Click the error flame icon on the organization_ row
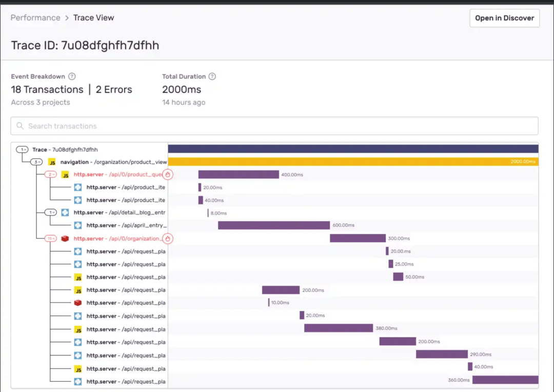554x392 pixels. pos(168,239)
